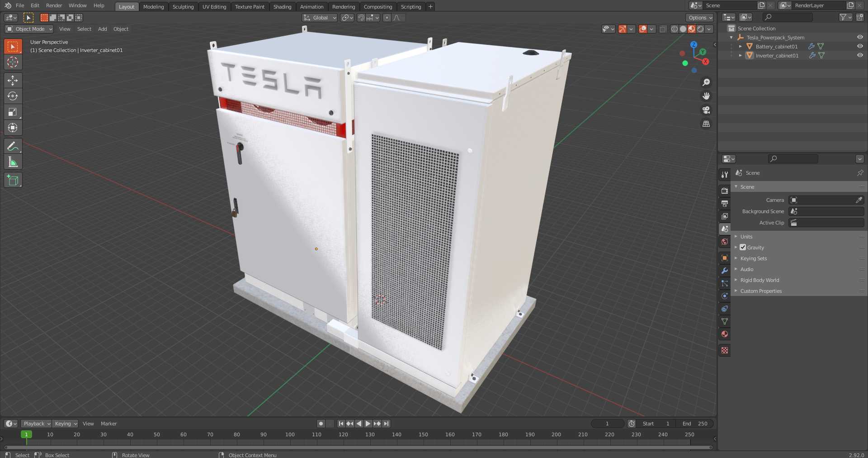Switch to the UV Editing workspace tab
The width and height of the screenshot is (868, 458).
[x=214, y=7]
